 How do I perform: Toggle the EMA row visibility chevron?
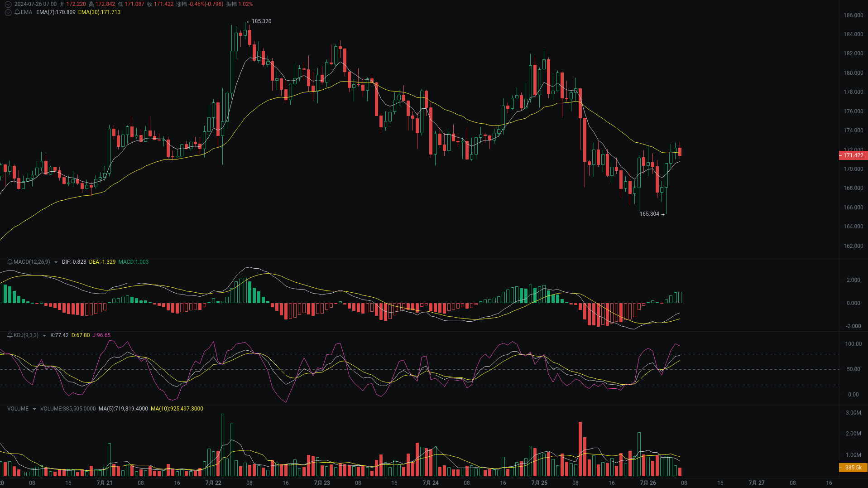[x=7, y=13]
